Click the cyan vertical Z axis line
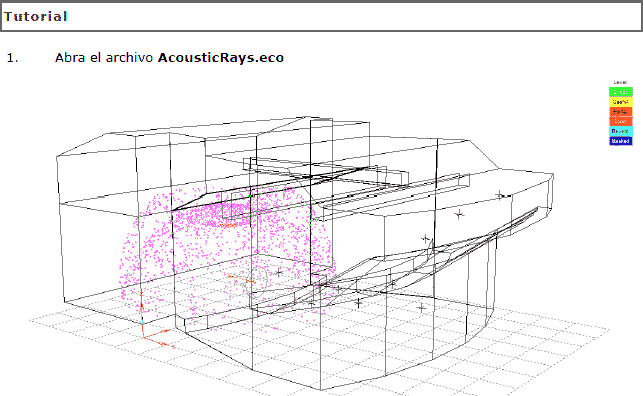This screenshot has width=643, height=396. click(x=142, y=314)
